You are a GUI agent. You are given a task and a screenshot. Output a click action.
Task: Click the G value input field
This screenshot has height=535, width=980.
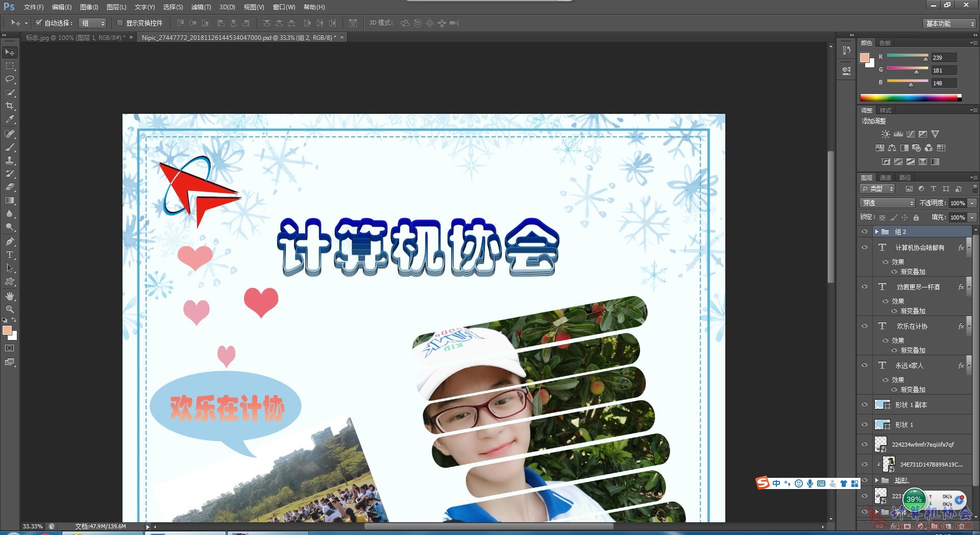(x=944, y=70)
